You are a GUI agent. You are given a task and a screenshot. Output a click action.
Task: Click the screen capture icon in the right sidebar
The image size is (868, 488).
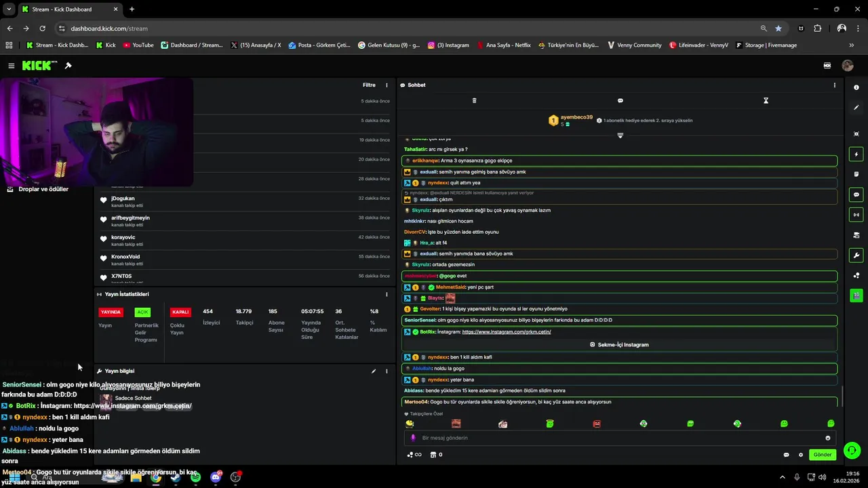856,134
